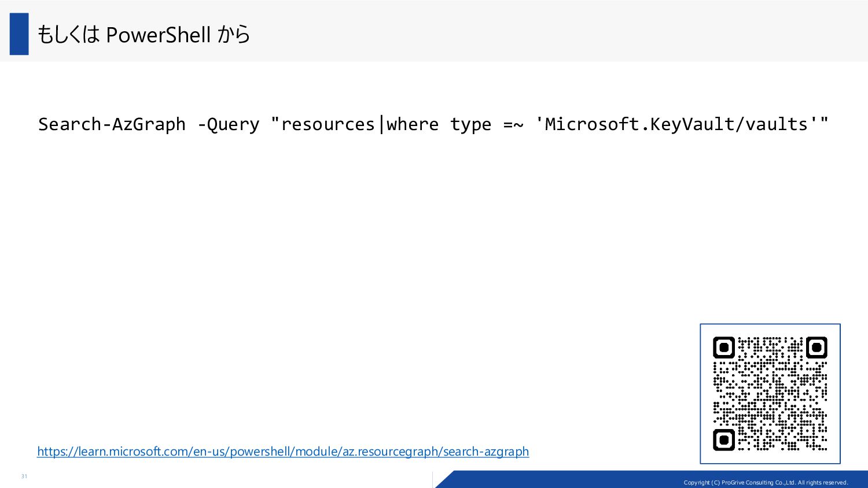Click the vertical divider line in footer
The height and width of the screenshot is (488, 868).
432,479
